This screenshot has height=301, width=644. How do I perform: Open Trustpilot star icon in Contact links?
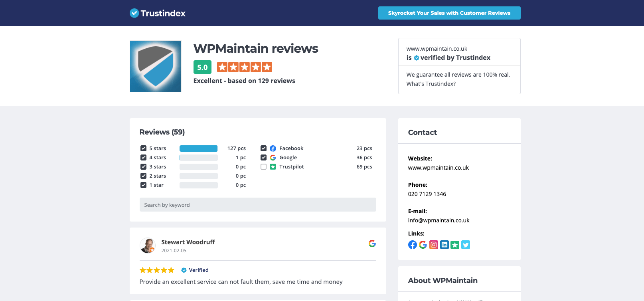(x=455, y=245)
